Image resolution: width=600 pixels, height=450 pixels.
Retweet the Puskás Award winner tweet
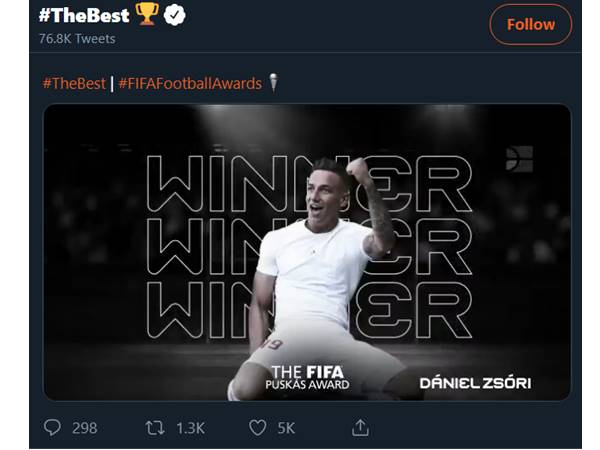155,428
